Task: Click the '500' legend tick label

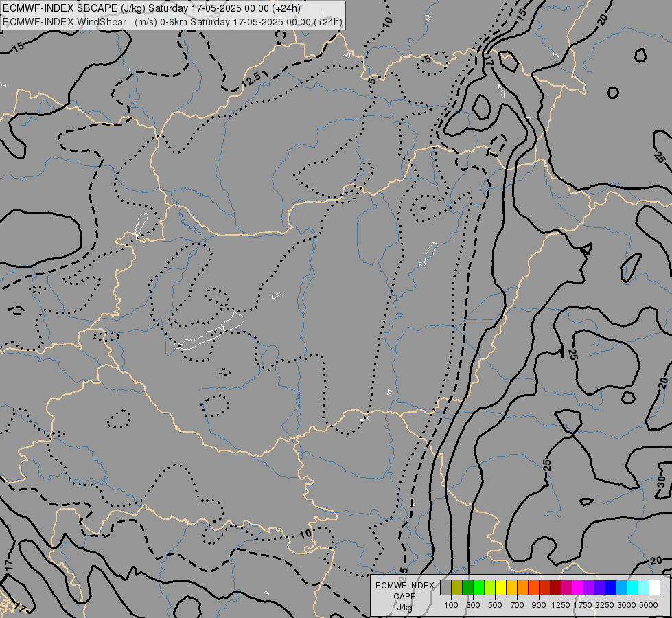Action: click(495, 605)
